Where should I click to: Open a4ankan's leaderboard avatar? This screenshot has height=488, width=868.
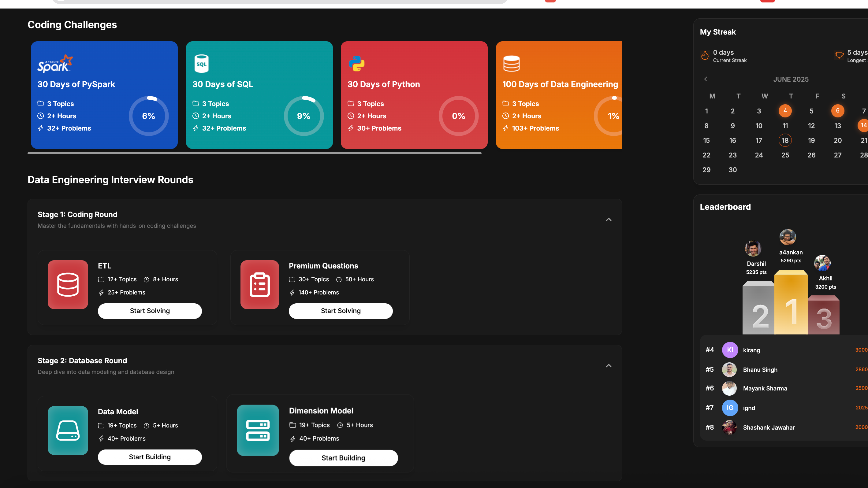coord(788,238)
